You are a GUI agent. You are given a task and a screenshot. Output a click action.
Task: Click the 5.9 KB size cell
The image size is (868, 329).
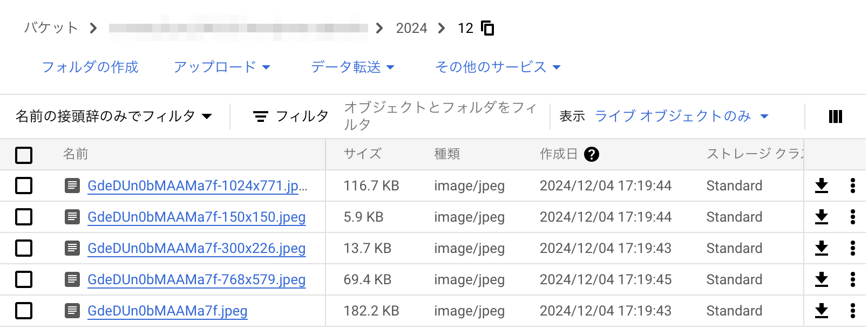point(363,217)
